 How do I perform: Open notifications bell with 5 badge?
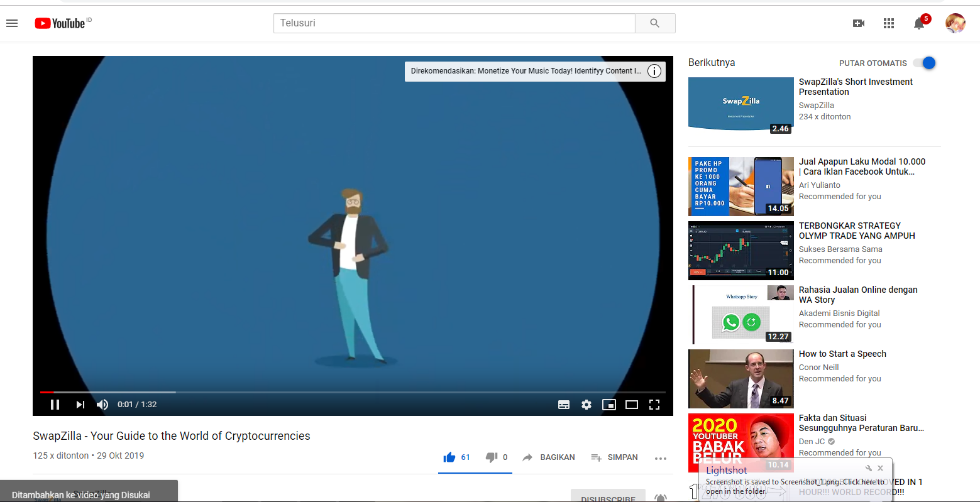[920, 23]
